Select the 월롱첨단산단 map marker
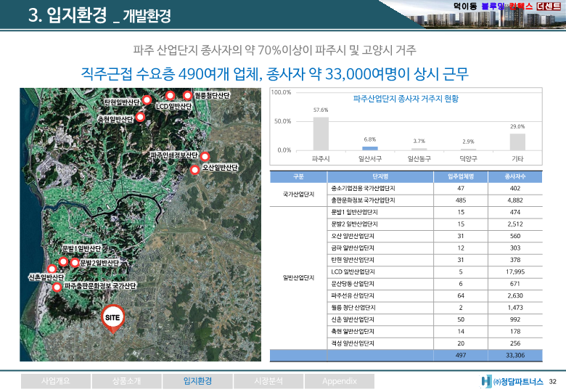Image resolution: width=566 pixels, height=392 pixels. coord(187,95)
